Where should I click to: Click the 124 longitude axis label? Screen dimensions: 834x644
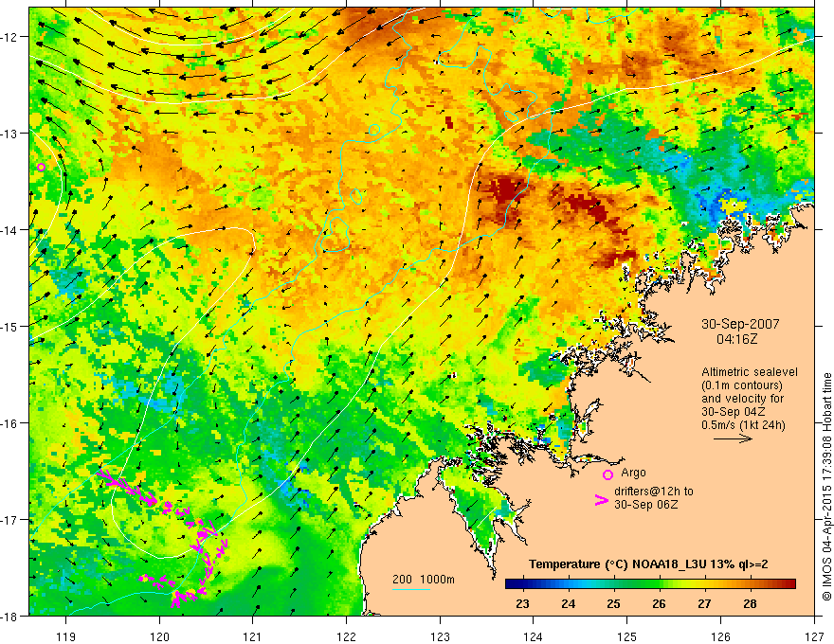point(534,636)
